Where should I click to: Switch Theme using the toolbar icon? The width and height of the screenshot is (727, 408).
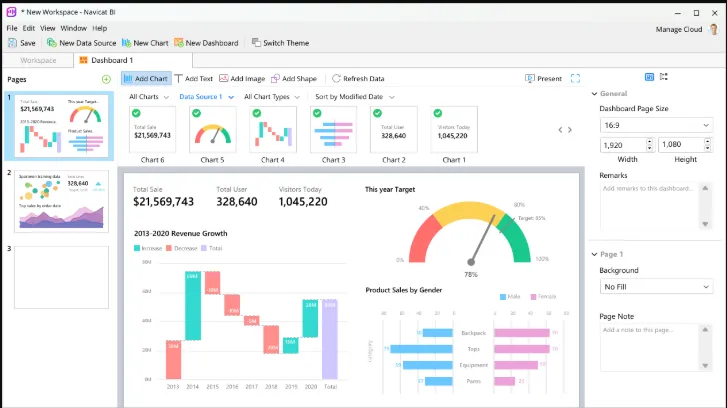256,43
